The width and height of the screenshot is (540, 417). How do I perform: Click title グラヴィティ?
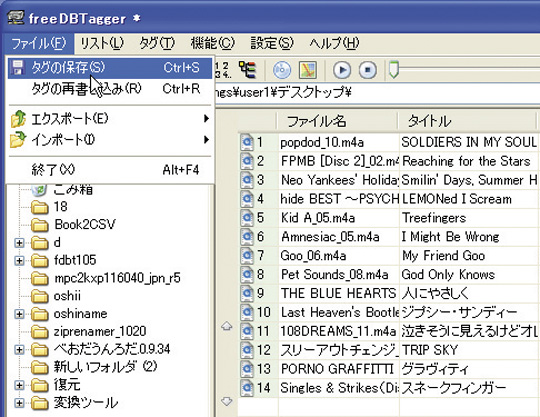point(435,369)
